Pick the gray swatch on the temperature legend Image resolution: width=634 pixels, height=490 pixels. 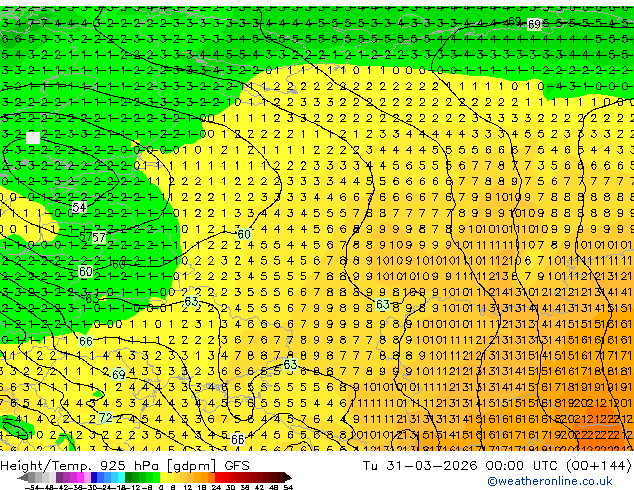(x=32, y=477)
